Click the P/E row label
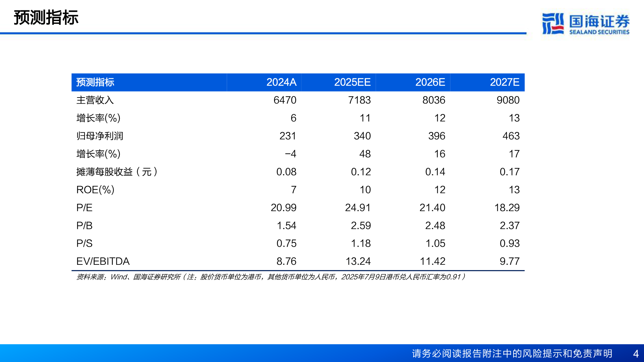 pos(85,207)
